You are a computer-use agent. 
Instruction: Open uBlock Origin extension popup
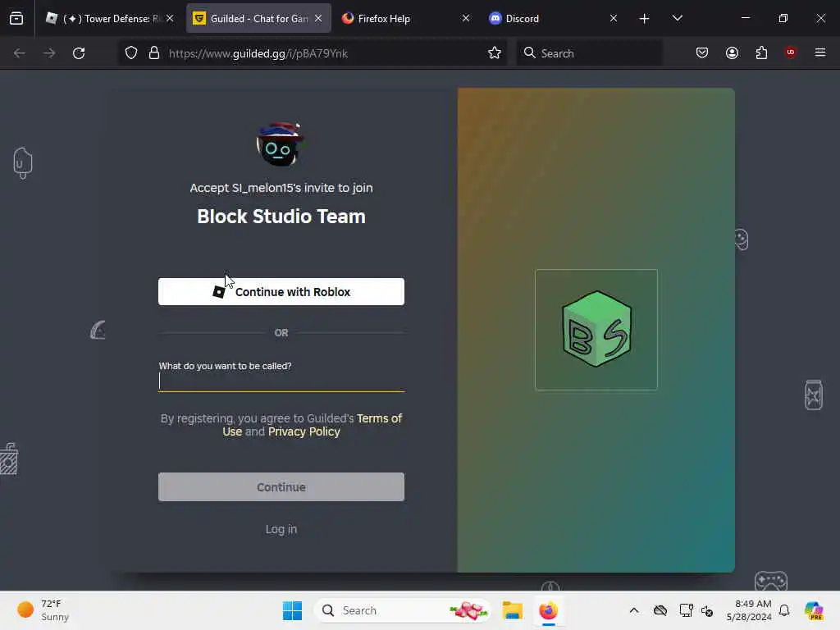[x=791, y=52]
